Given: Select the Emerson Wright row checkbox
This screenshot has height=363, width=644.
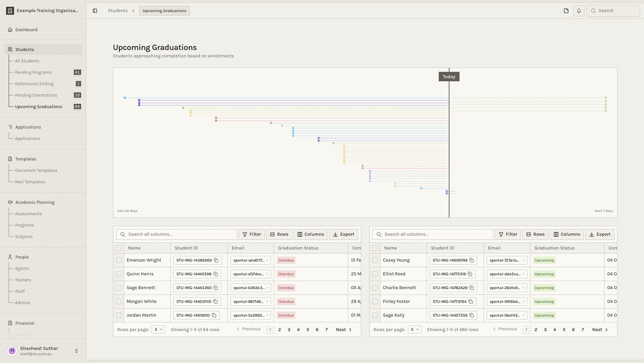Looking at the screenshot, I should [x=119, y=260].
